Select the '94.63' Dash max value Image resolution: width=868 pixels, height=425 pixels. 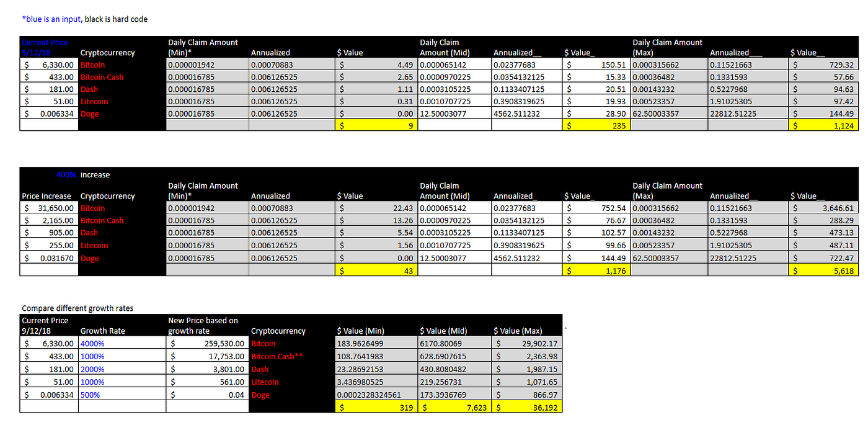[823, 89]
